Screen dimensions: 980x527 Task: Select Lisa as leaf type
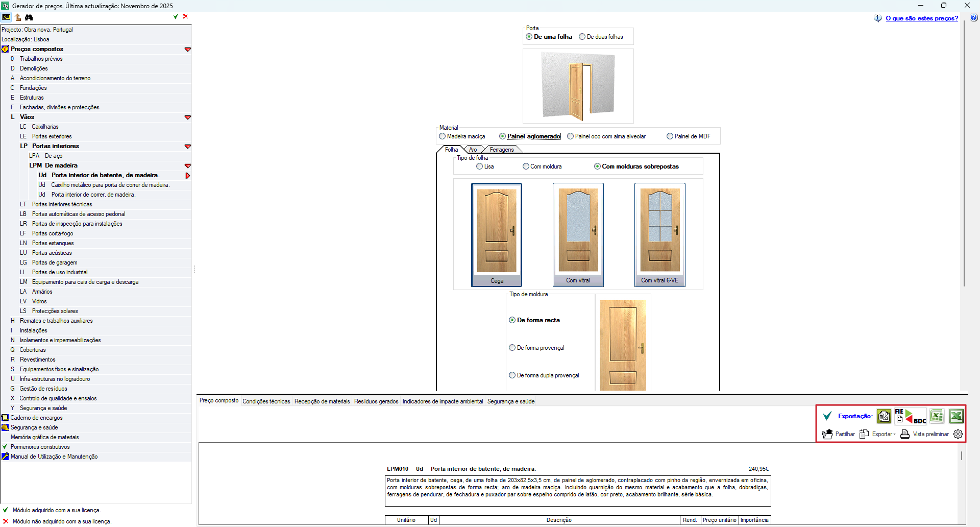click(480, 166)
